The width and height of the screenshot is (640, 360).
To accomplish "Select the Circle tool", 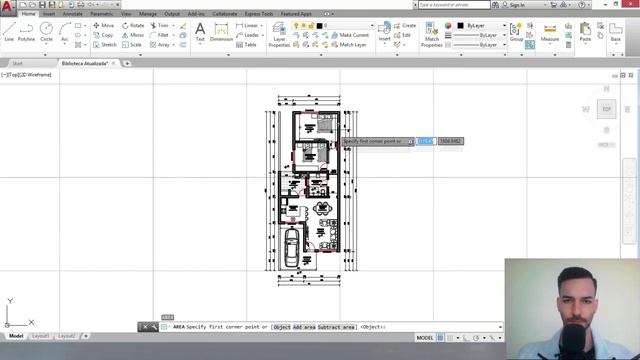I will coord(46,32).
